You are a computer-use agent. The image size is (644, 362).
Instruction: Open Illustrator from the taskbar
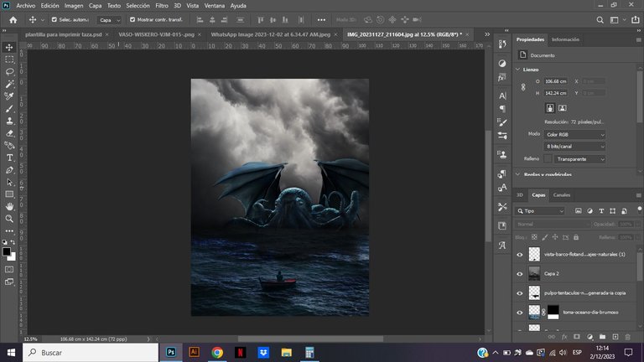(x=194, y=352)
